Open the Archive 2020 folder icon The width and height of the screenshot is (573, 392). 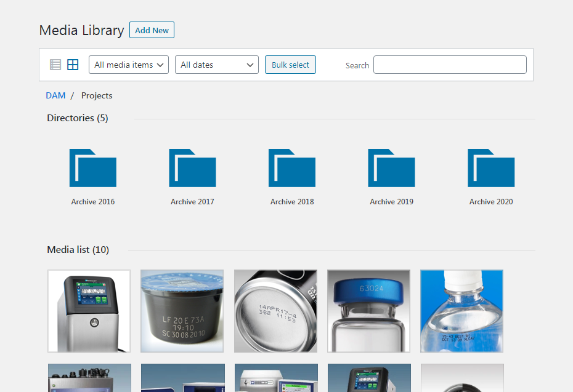point(491,168)
